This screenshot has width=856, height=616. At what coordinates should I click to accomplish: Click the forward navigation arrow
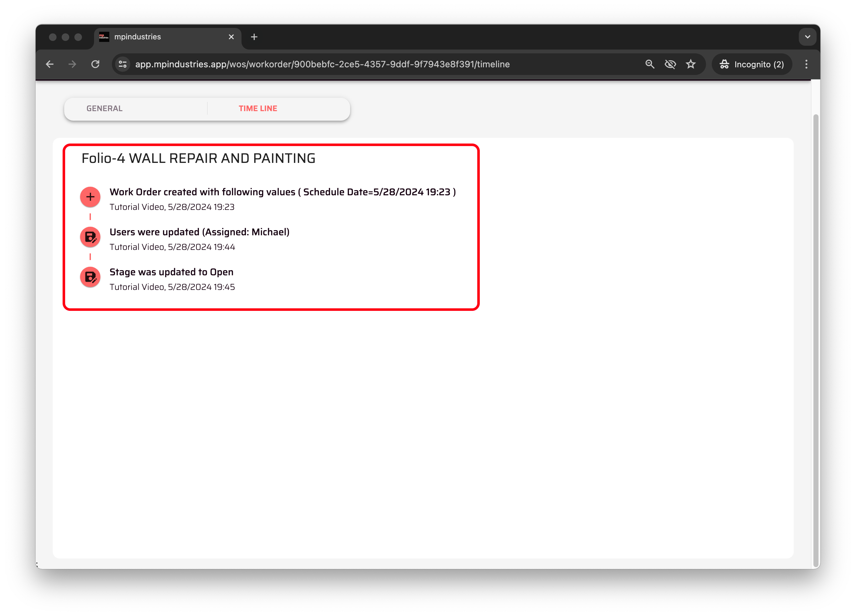(72, 64)
